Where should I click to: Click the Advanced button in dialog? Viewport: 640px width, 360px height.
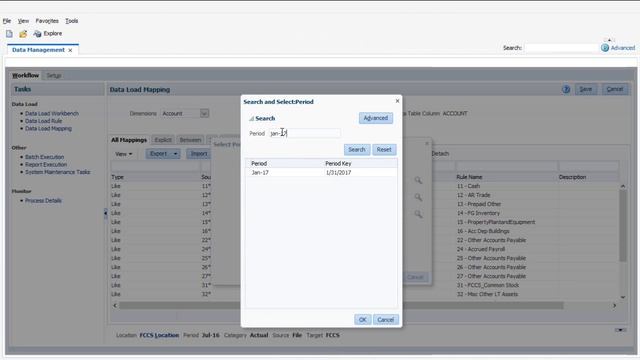click(376, 118)
